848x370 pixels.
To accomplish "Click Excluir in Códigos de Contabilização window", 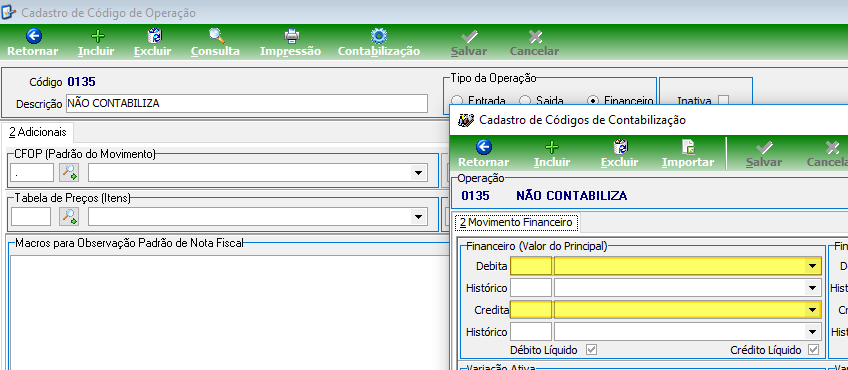I will tap(620, 154).
